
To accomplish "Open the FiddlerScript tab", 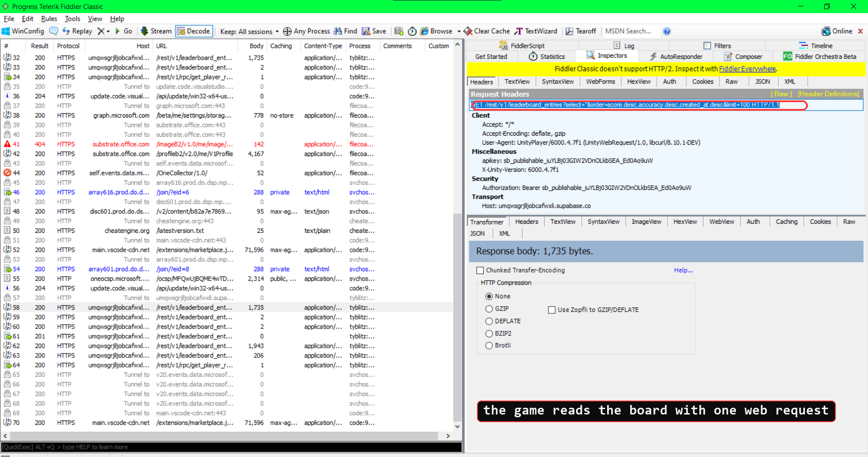I will [522, 46].
